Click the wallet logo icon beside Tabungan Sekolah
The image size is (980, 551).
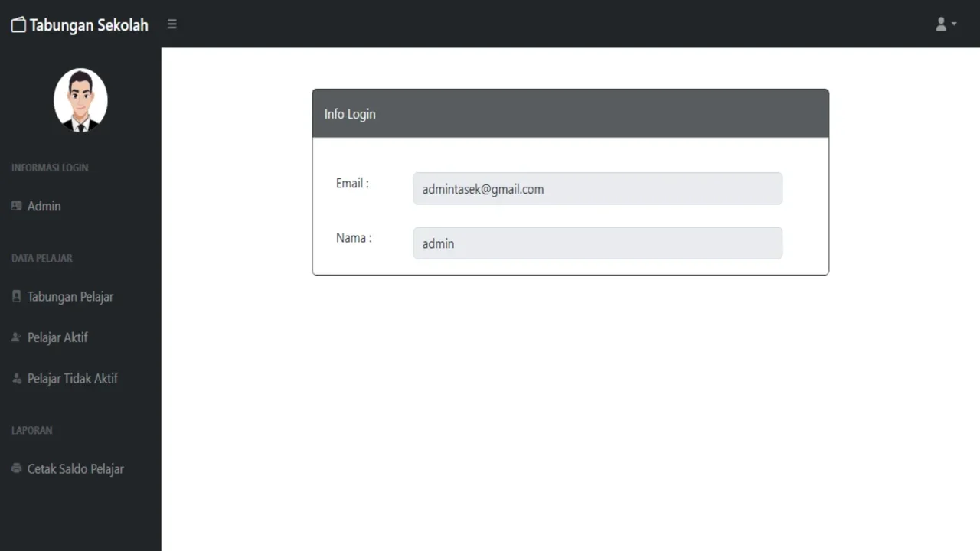pos(18,24)
